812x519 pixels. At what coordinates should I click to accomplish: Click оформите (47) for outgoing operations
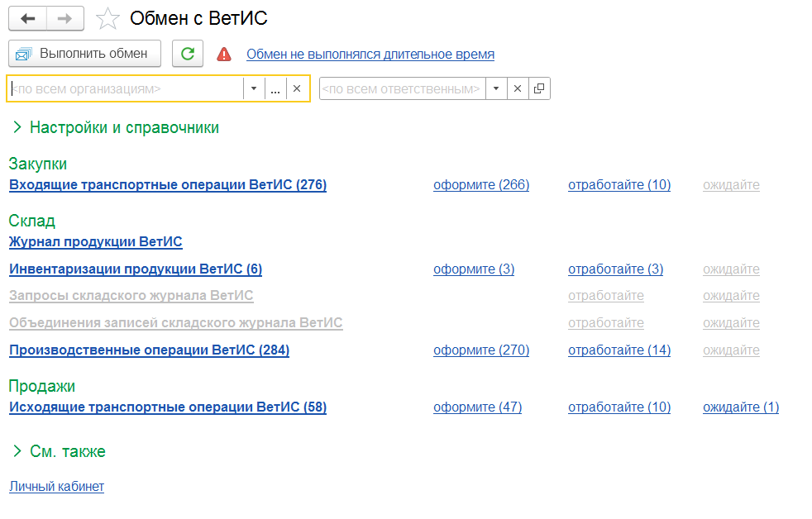[x=477, y=407]
